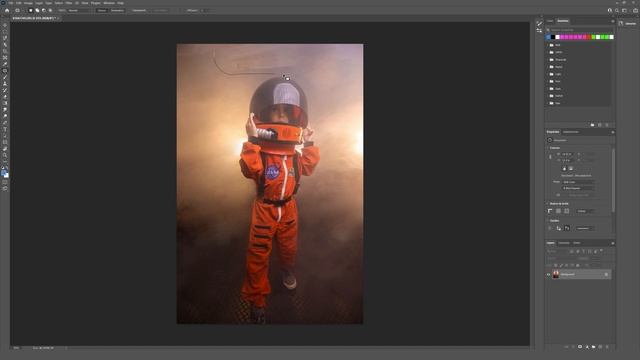Choose the Intersect with selection mode button
640x360 pixels.
coord(50,10)
